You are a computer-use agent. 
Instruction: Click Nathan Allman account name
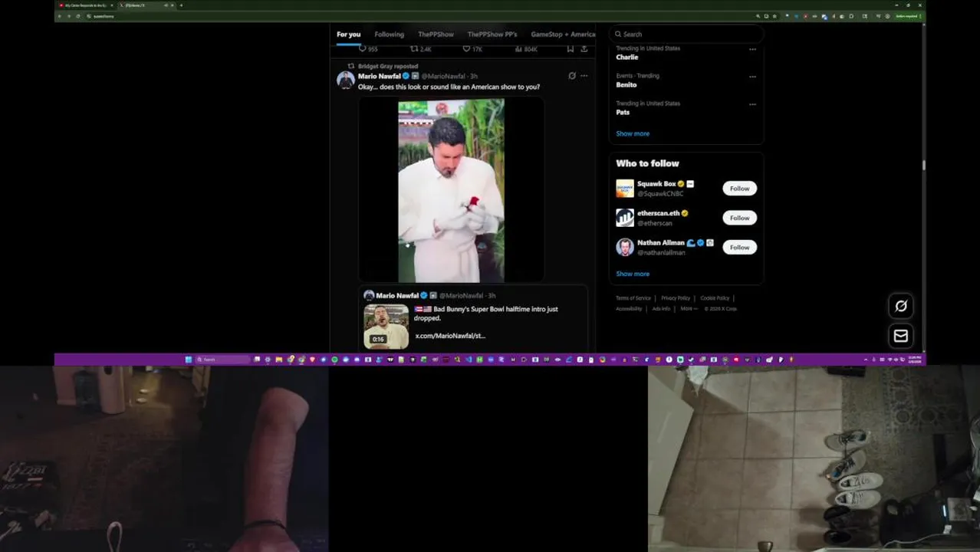pos(661,242)
